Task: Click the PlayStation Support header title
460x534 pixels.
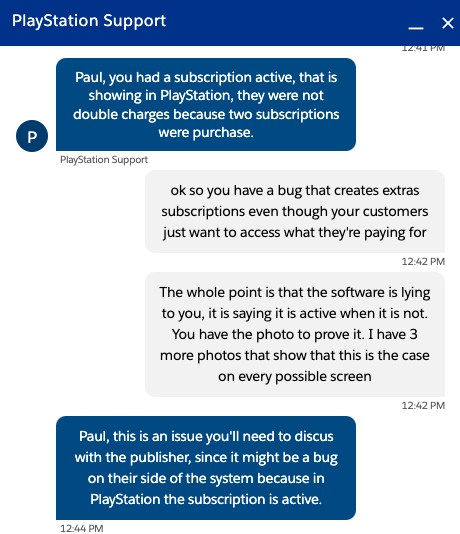Action: [89, 21]
